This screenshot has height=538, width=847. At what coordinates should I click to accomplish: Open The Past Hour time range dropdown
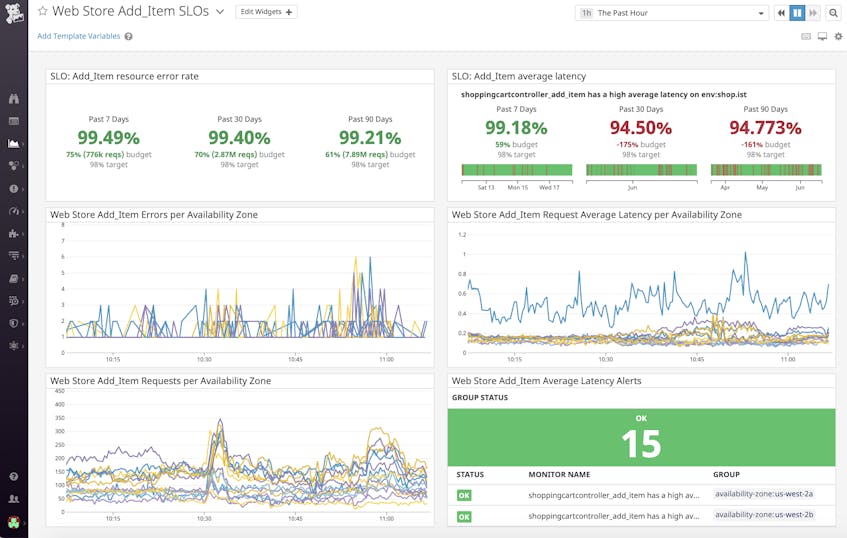[x=673, y=13]
